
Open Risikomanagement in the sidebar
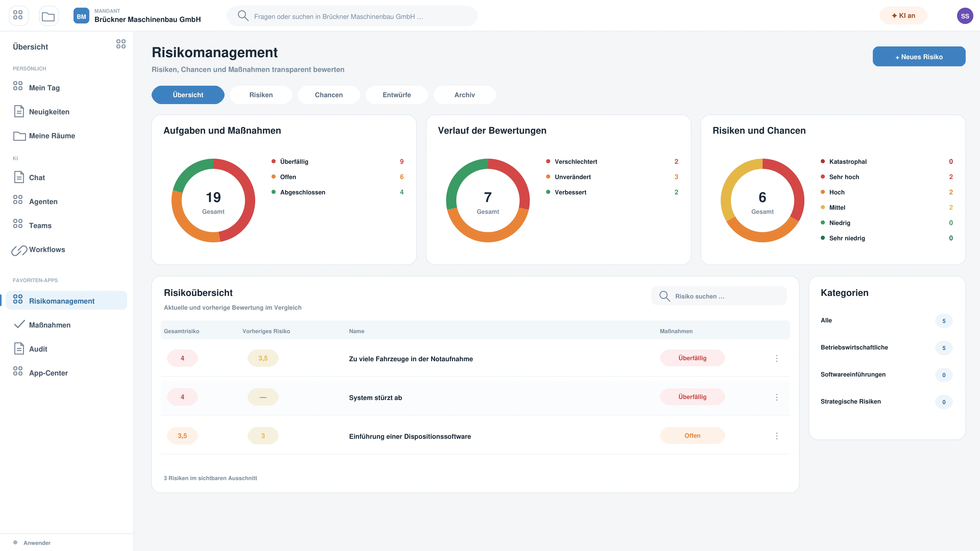66,301
